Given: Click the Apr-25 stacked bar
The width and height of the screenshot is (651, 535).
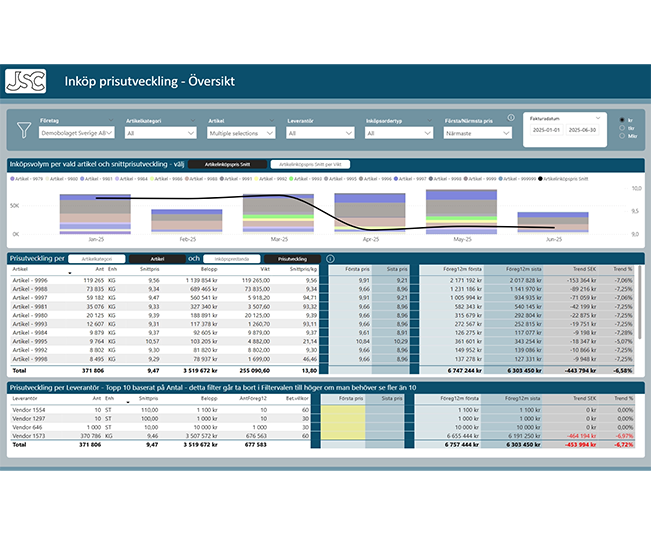Looking at the screenshot, I should coord(370,213).
